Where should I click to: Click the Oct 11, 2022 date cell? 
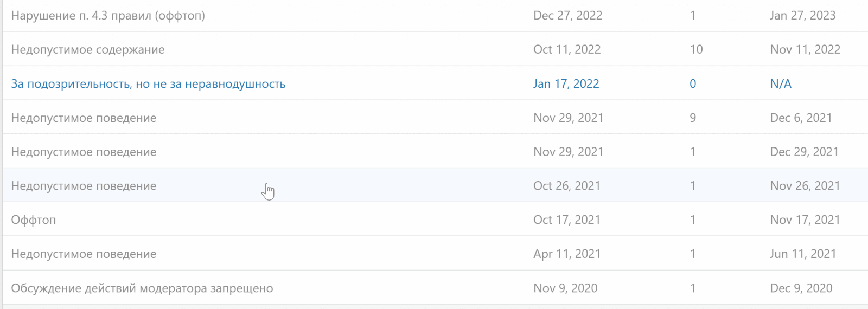567,50
